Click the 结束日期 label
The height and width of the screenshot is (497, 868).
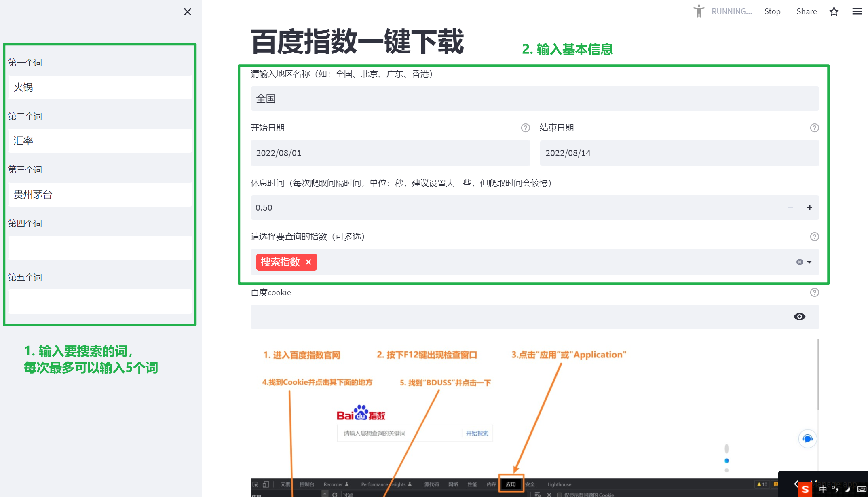click(x=557, y=128)
